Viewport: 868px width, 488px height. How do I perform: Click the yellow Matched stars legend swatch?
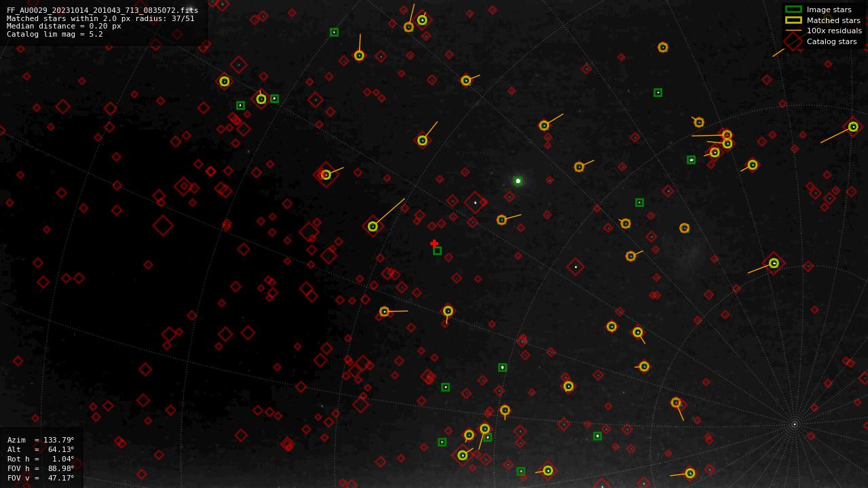[x=793, y=20]
